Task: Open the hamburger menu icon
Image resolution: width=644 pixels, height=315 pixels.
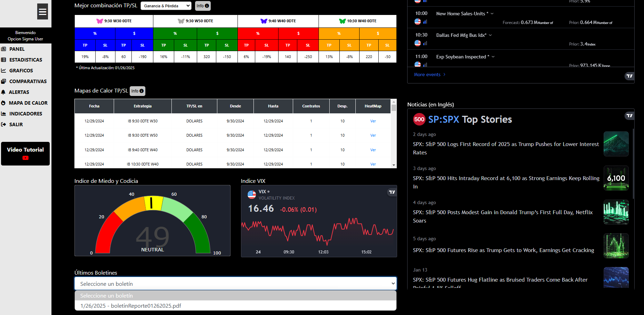Action: click(x=42, y=12)
